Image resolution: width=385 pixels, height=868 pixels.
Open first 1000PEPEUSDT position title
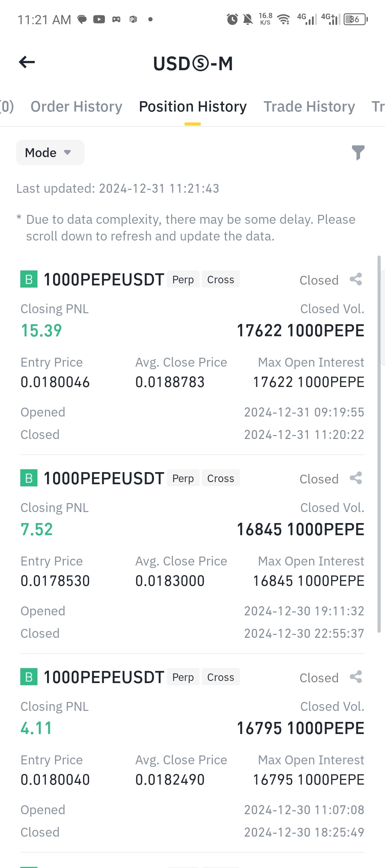[104, 280]
